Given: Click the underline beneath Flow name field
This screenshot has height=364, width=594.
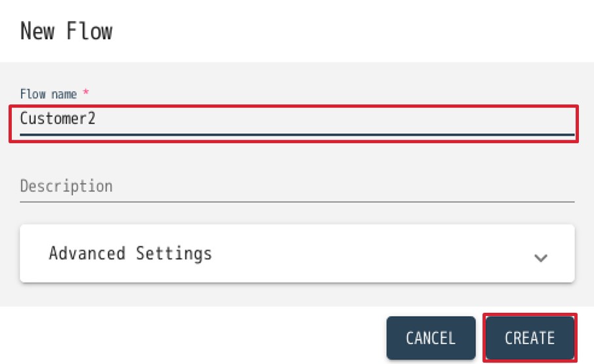Looking at the screenshot, I should 297,134.
